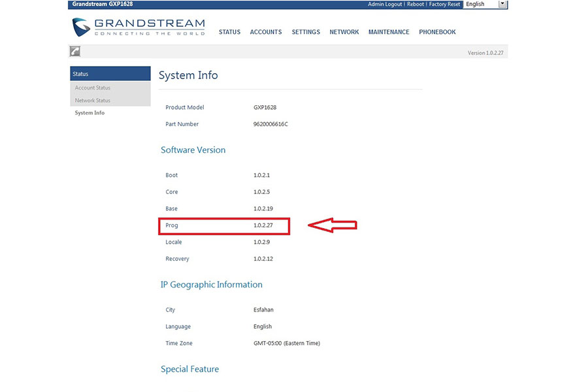The width and height of the screenshot is (588, 392).
Task: Click the Software Version heading
Action: pyautogui.click(x=193, y=150)
